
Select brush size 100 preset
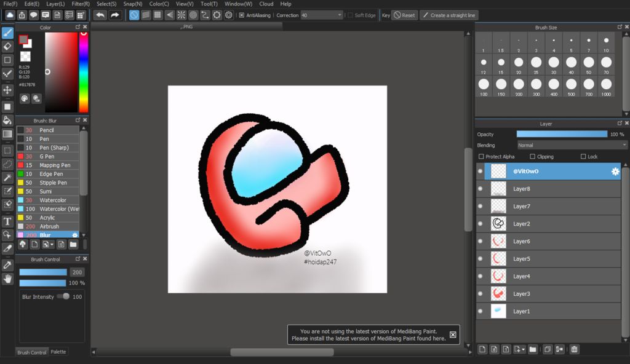pyautogui.click(x=484, y=87)
